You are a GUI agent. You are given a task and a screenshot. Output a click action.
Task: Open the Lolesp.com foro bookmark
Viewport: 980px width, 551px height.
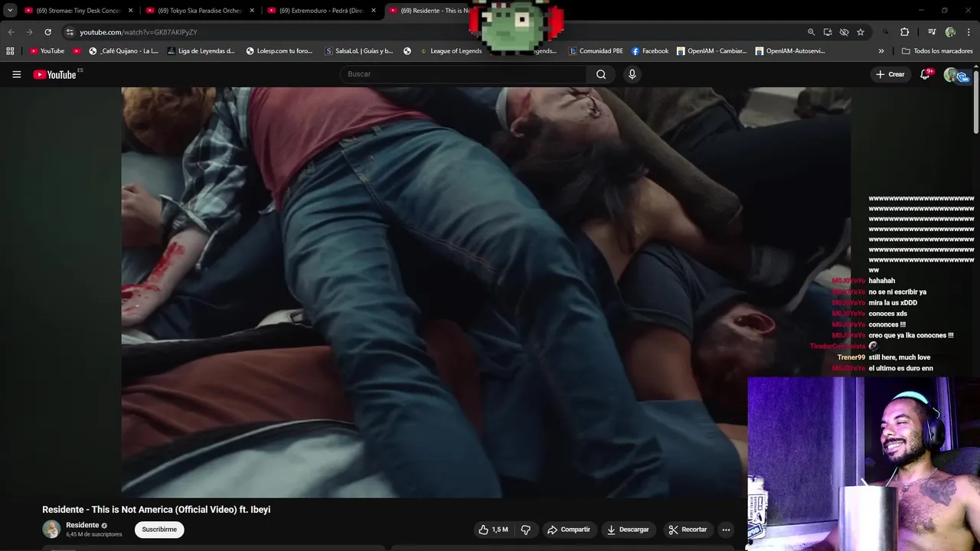pyautogui.click(x=279, y=51)
